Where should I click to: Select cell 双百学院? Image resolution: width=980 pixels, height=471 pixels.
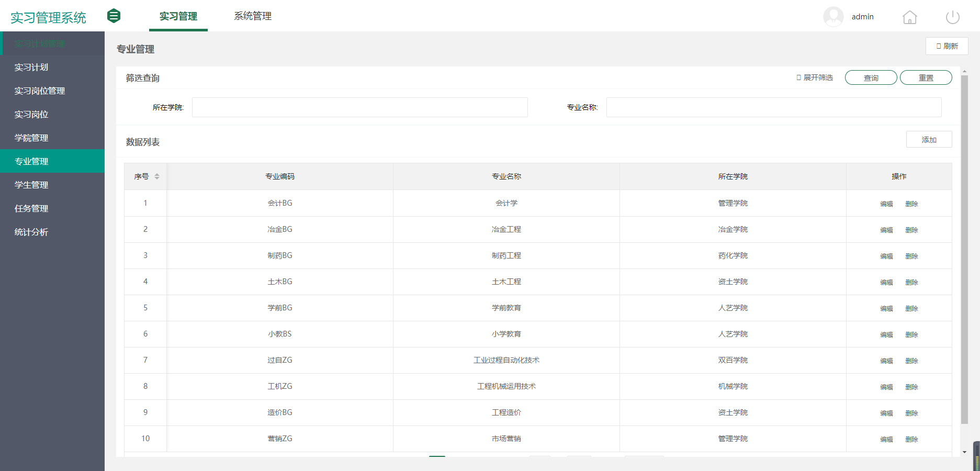point(733,360)
